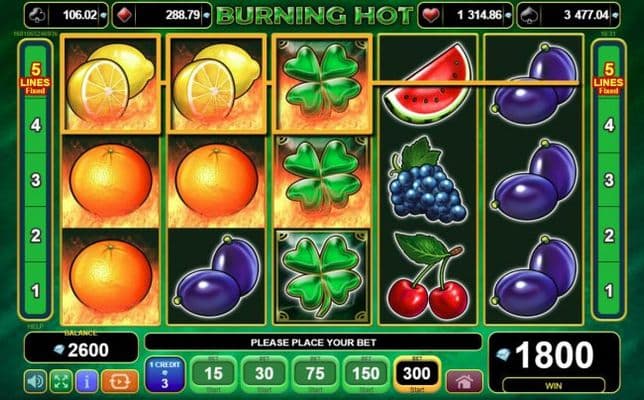644x400 pixels.
Task: Choose the 75 bet option
Action: click(x=315, y=374)
